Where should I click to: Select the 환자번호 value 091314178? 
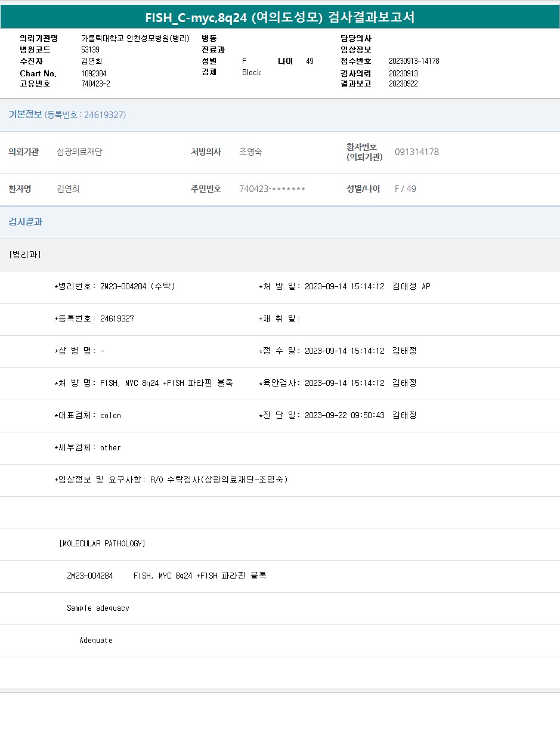point(416,152)
